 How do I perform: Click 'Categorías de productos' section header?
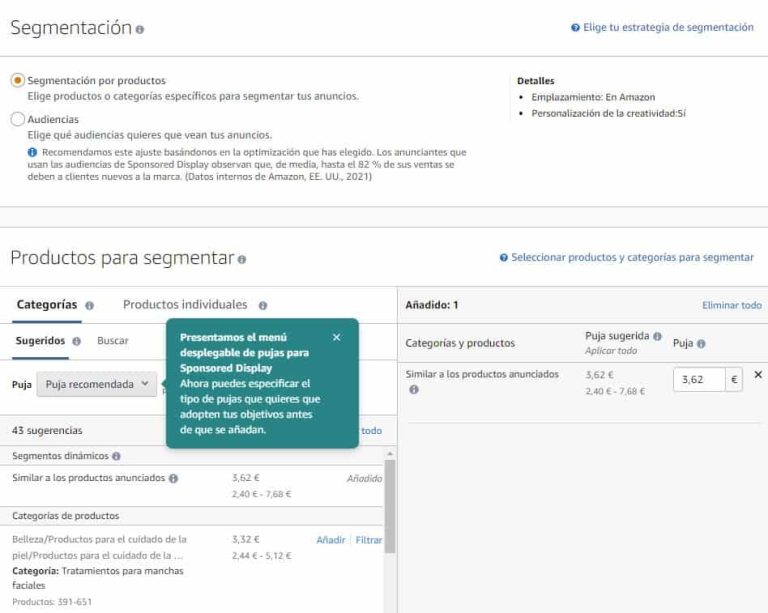[x=66, y=516]
